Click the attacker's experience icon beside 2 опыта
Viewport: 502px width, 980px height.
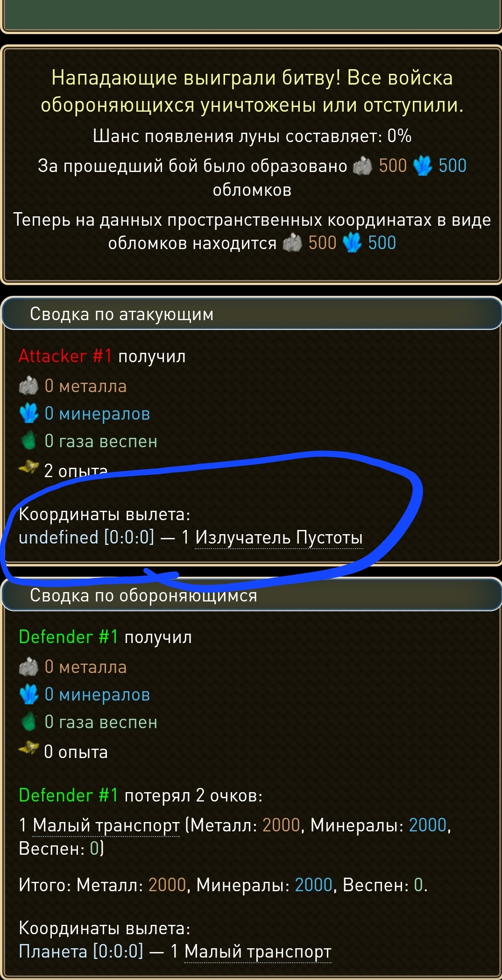(28, 467)
